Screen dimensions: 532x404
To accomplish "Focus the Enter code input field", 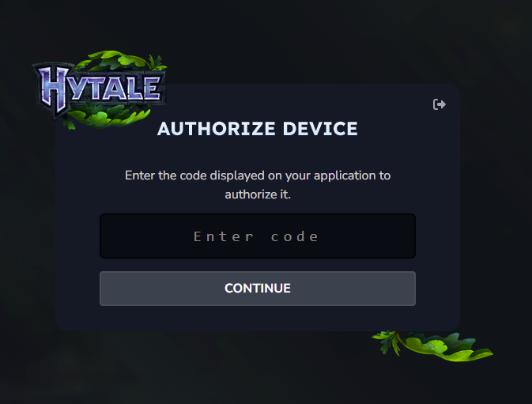I will click(x=258, y=236).
